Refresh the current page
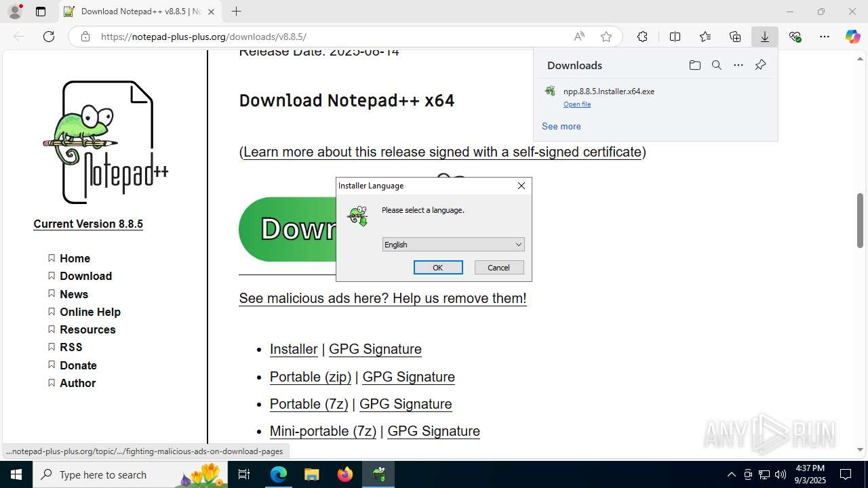Viewport: 868px width, 488px height. pyautogui.click(x=49, y=37)
